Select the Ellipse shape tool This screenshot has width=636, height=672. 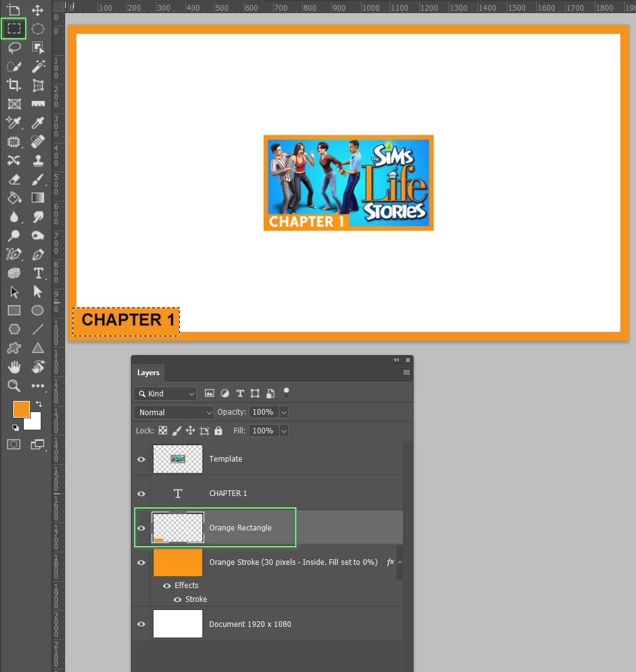point(38,311)
